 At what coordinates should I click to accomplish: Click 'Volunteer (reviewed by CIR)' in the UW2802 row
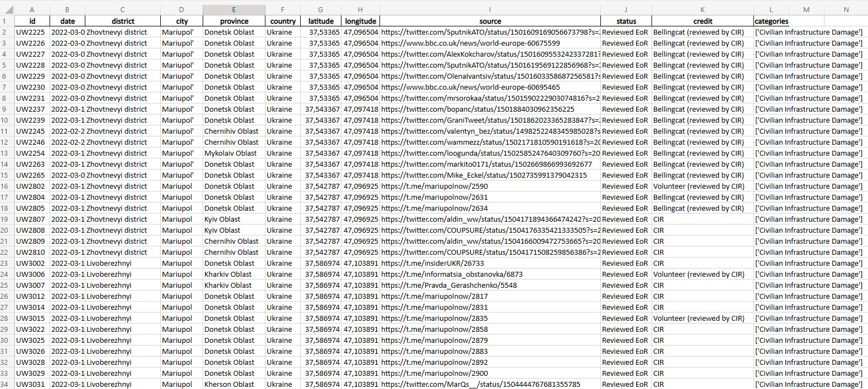click(702, 186)
